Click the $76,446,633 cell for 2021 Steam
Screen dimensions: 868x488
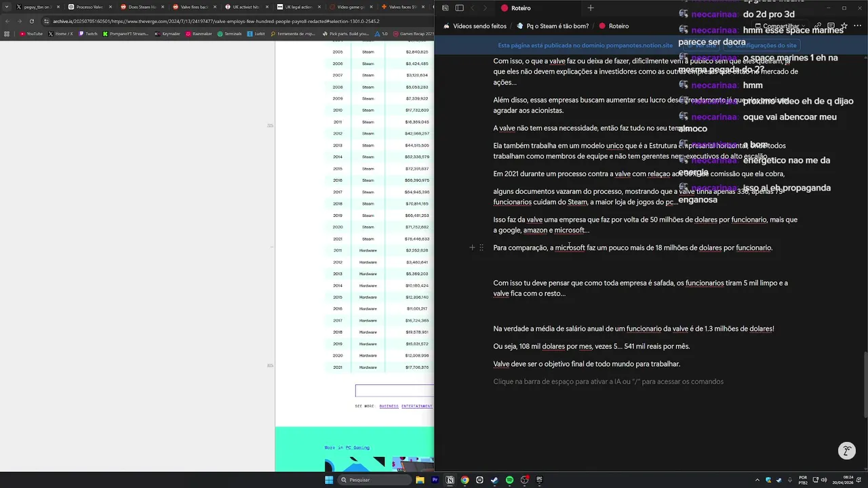point(417,239)
